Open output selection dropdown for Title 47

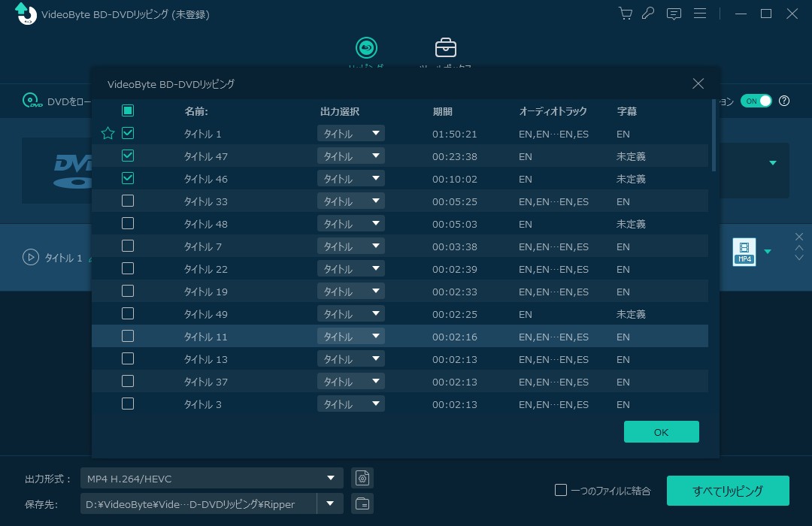tap(350, 156)
